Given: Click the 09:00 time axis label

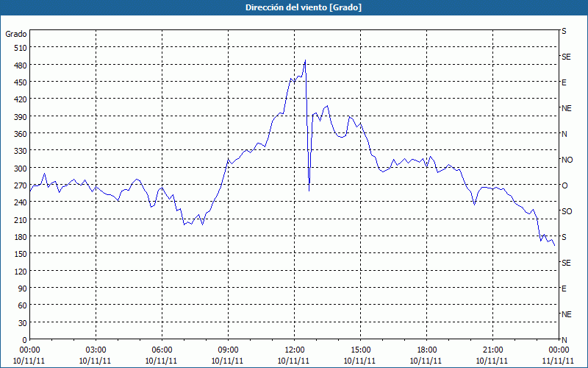Looking at the screenshot, I should point(228,350).
